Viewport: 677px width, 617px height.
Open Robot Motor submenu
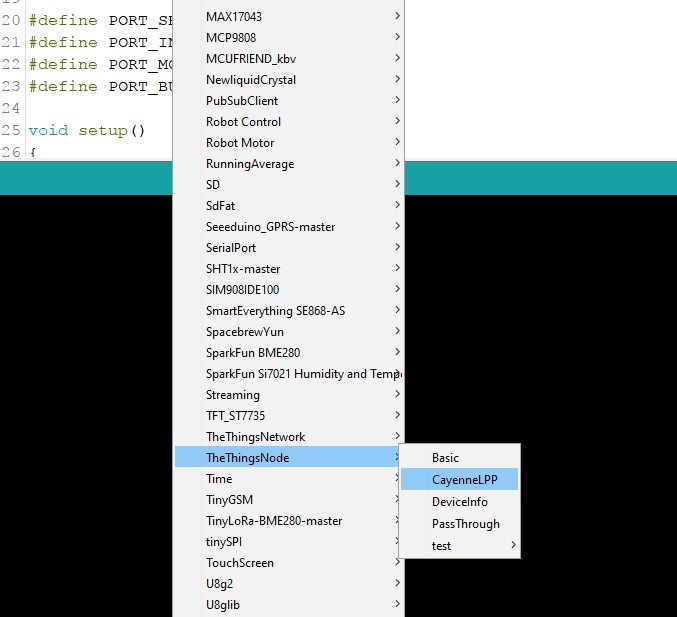pos(288,142)
